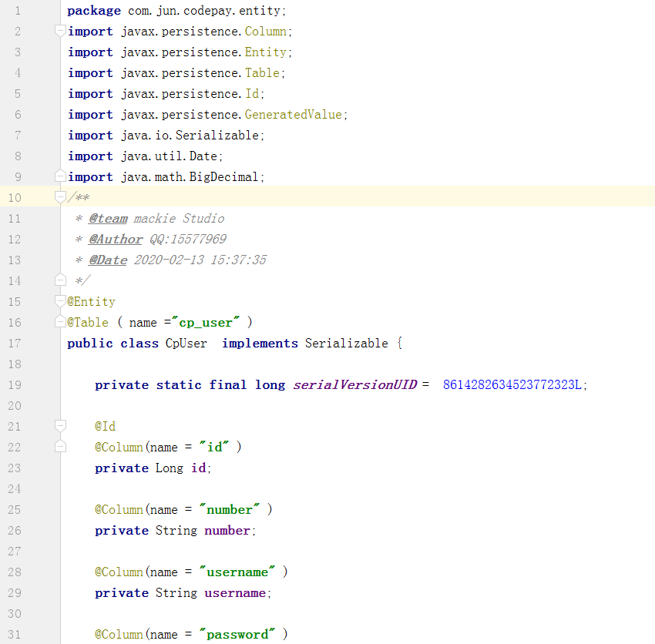Image resolution: width=655 pixels, height=644 pixels.
Task: Click the "username" string literal
Action: 237,572
